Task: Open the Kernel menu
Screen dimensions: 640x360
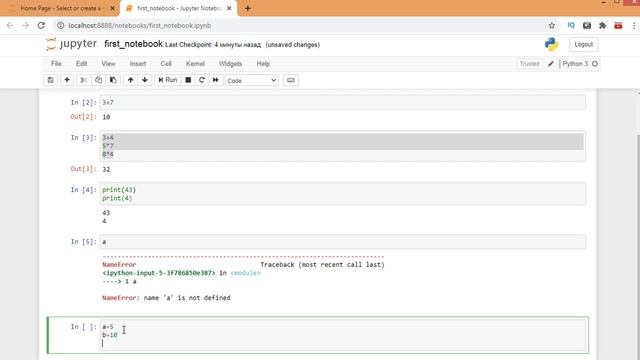Action: click(195, 64)
